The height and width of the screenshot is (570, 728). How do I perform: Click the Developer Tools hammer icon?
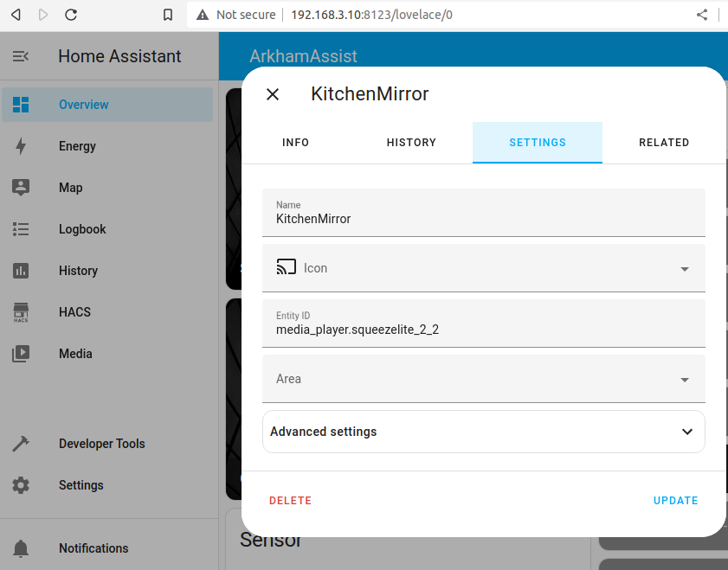click(x=21, y=444)
